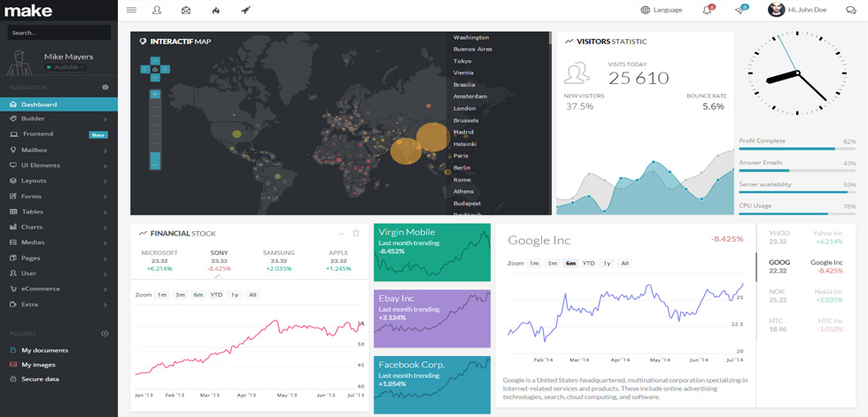Image resolution: width=868 pixels, height=417 pixels.
Task: Select Tokyo in the city list
Action: click(x=462, y=61)
